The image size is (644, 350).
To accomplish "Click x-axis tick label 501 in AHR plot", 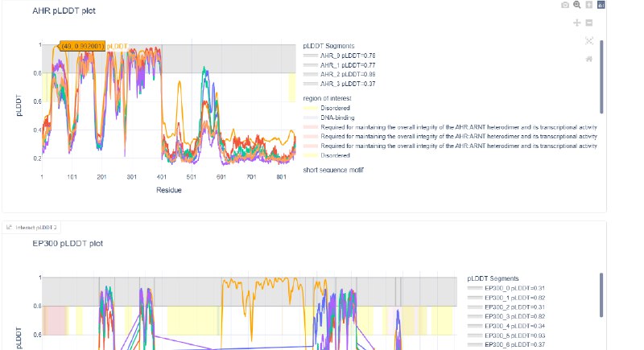I will pos(192,177).
